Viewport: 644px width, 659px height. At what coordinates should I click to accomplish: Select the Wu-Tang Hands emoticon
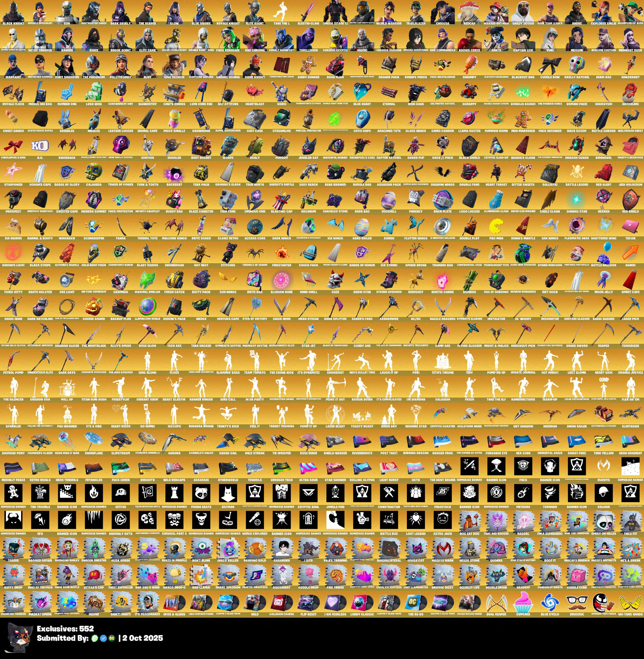point(630,602)
